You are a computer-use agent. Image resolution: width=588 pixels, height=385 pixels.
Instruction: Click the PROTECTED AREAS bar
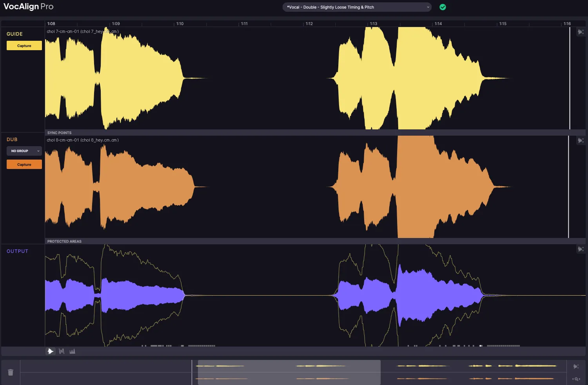314,241
